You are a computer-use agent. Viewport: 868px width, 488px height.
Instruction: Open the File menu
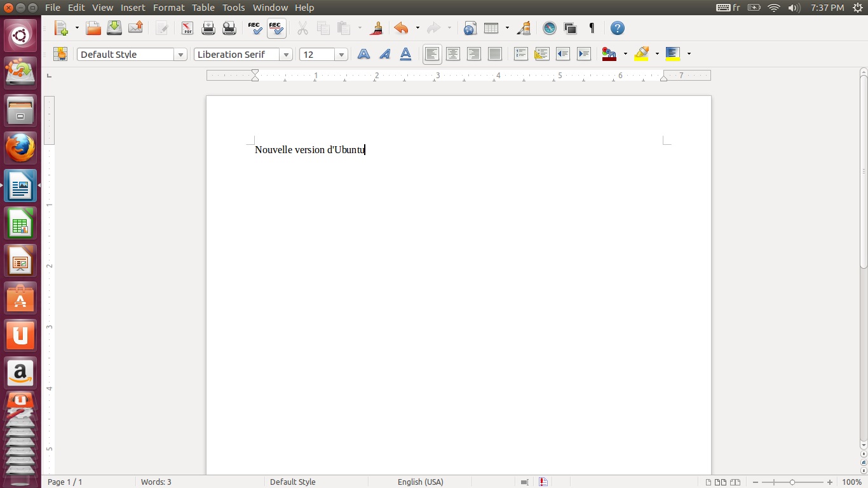pyautogui.click(x=53, y=8)
